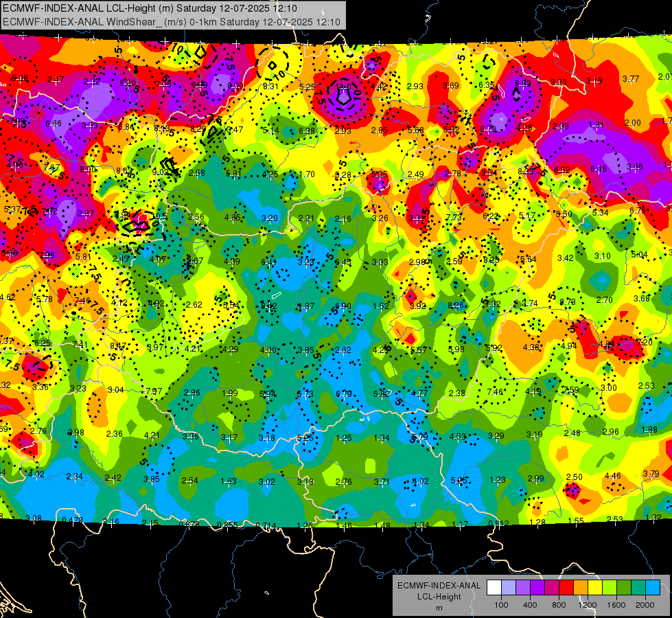Click the 1.99 wind shear value
This screenshot has height=618, width=672.
tap(230, 393)
